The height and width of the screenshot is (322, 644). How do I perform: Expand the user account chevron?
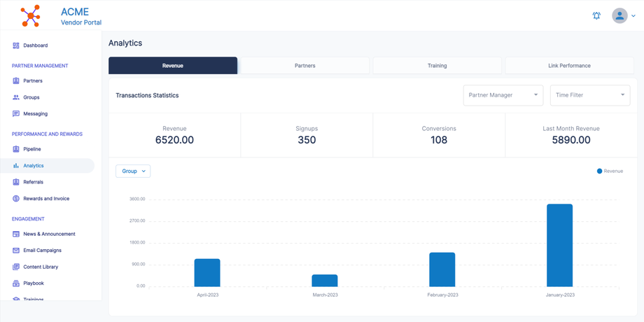tap(633, 16)
